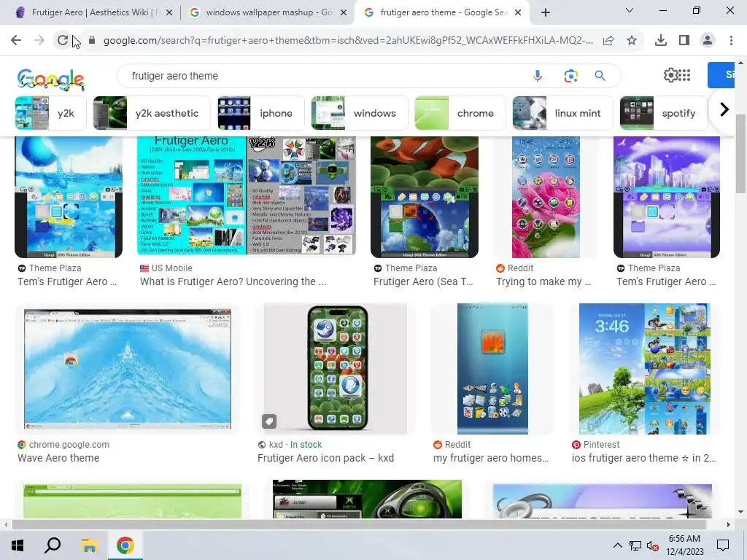Image resolution: width=747 pixels, height=560 pixels.
Task: Reload the page with the refresh icon
Action: click(x=63, y=41)
